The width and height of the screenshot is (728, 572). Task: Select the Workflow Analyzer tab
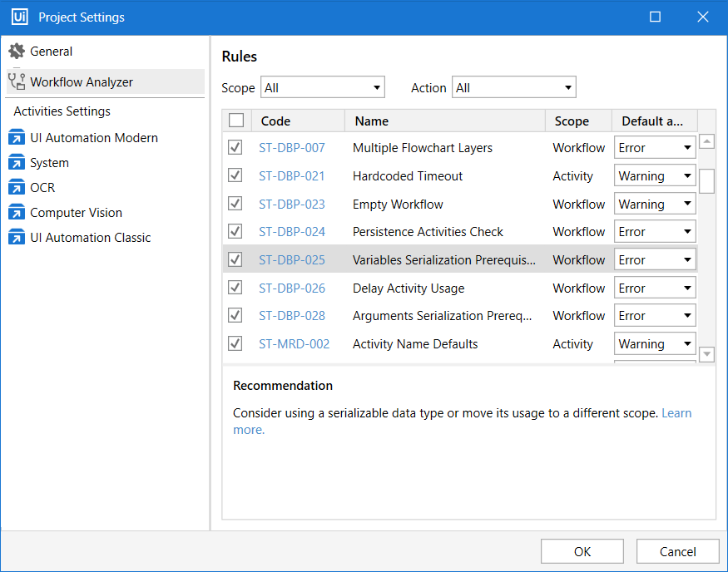pyautogui.click(x=82, y=81)
